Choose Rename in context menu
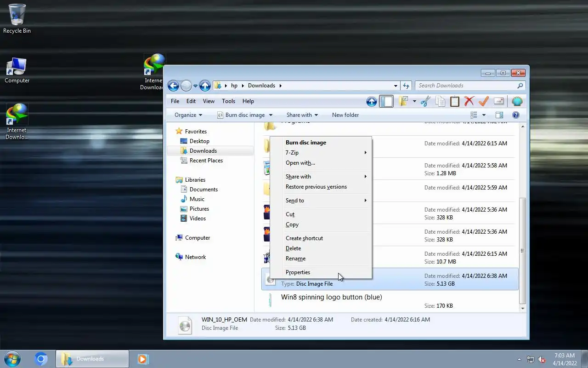This screenshot has width=588, height=368. point(321,259)
